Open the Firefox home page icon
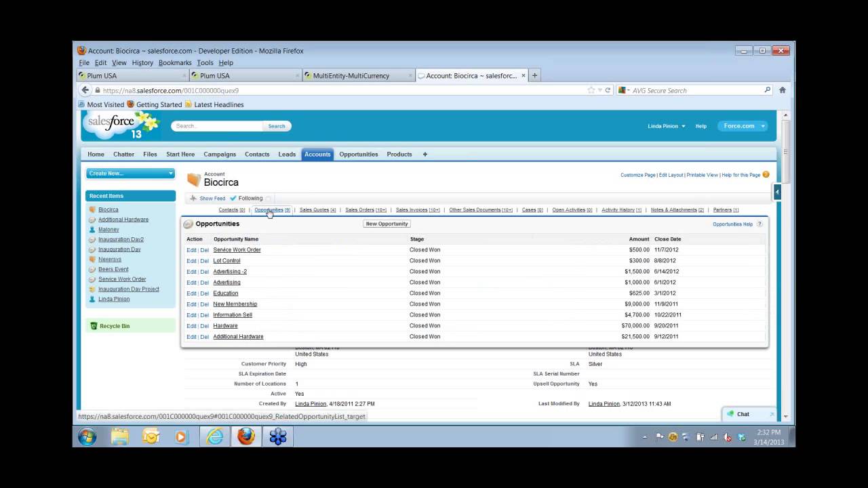The height and width of the screenshot is (488, 868). 782,90
